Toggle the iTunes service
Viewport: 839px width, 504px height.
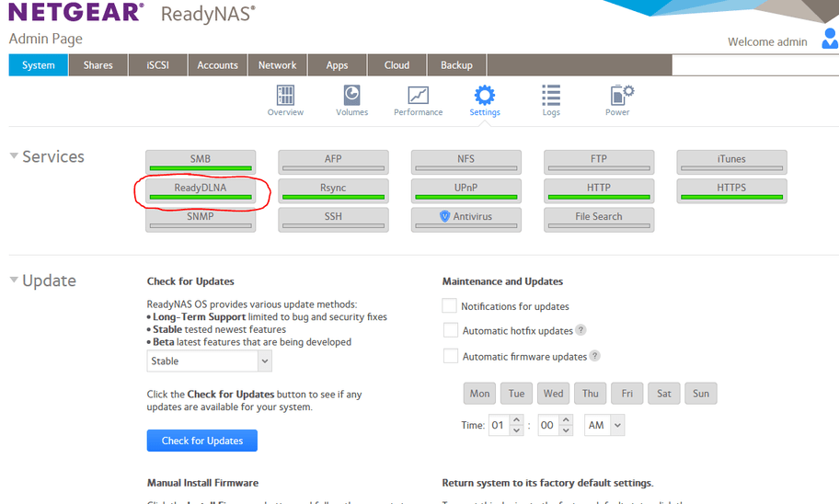(x=731, y=162)
